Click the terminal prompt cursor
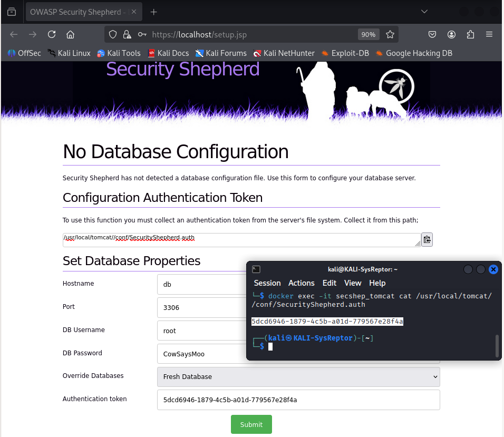 270,346
